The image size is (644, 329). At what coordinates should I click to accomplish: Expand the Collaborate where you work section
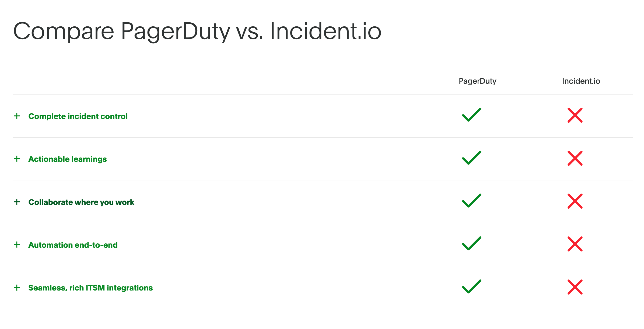pos(17,202)
